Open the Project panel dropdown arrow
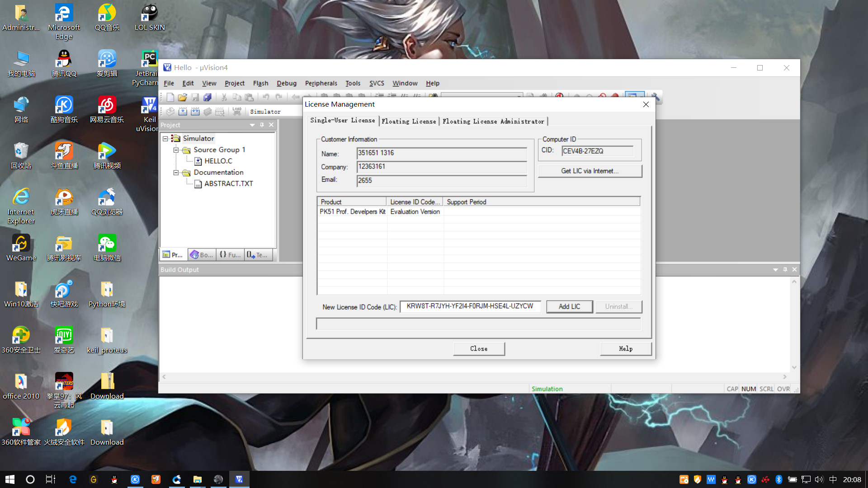868x488 pixels. click(x=252, y=125)
